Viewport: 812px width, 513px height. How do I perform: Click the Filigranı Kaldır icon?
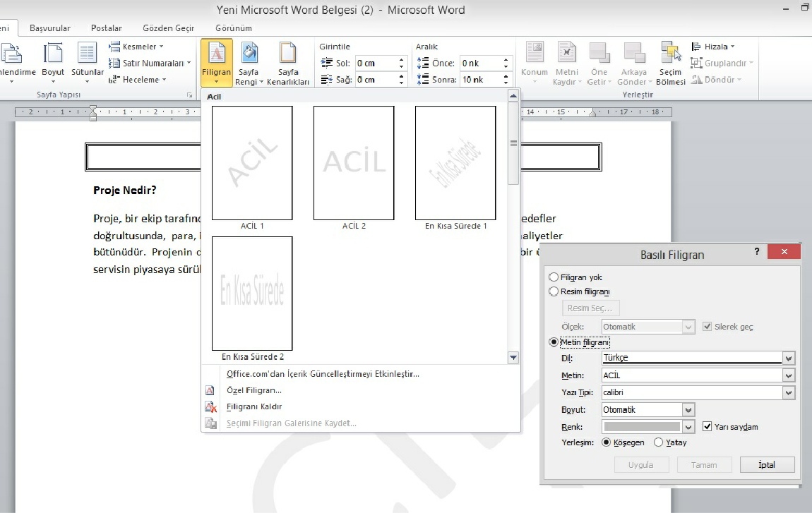(210, 407)
